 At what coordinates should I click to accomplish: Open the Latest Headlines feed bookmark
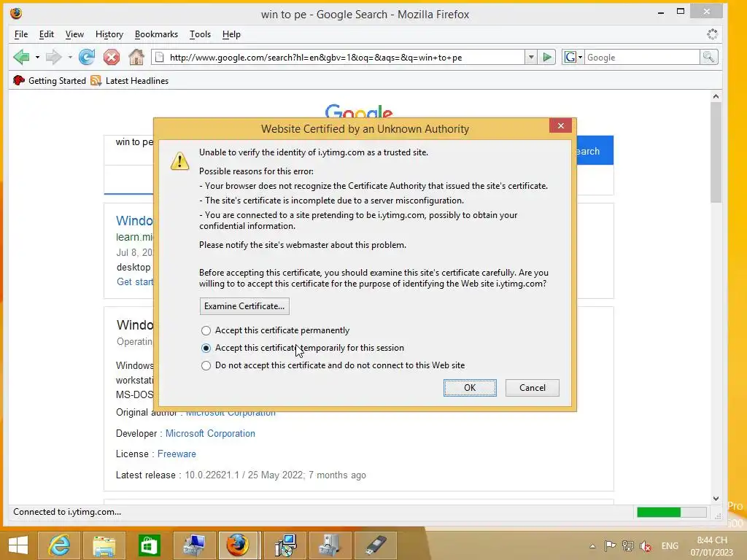pos(130,81)
